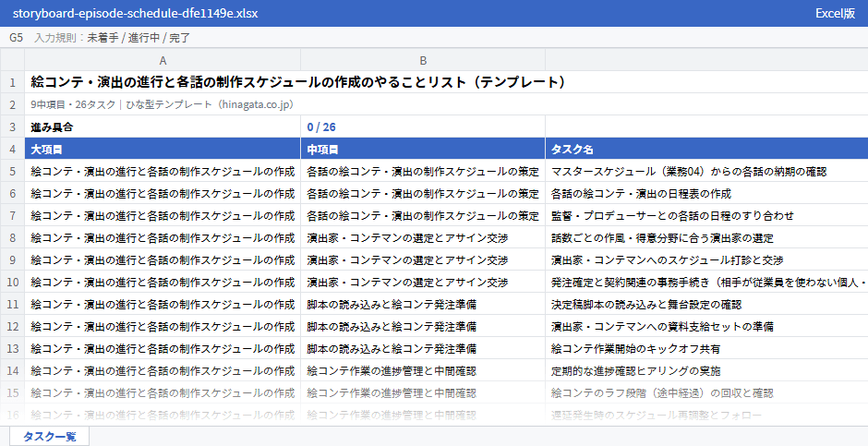The image size is (868, 446).
Task: Select row 14 中項目 cell 絵コンテ作業の進捗管理と中間確認
Action: tap(423, 371)
